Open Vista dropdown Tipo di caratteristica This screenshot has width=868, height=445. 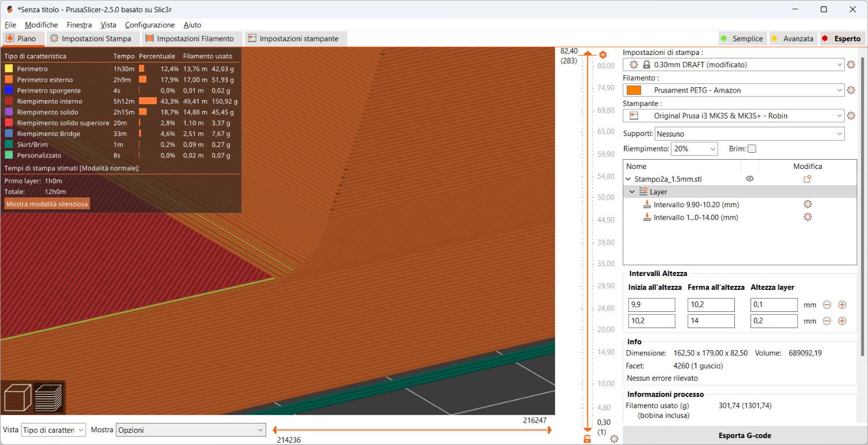click(53, 430)
